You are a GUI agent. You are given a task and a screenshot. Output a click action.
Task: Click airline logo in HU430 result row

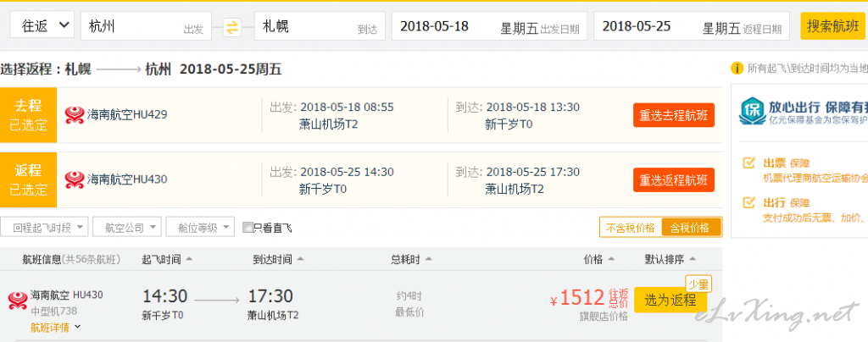click(x=18, y=301)
